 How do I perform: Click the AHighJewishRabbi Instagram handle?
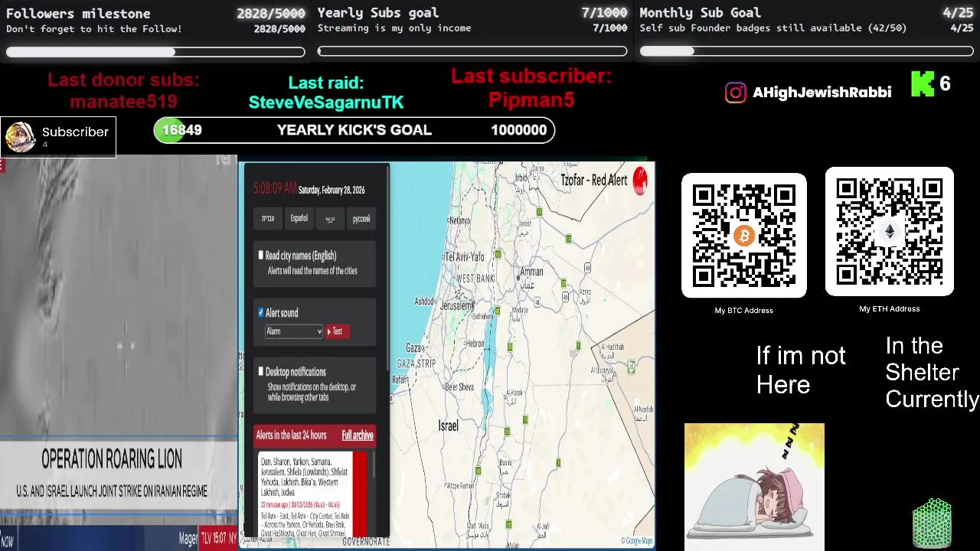coord(822,93)
